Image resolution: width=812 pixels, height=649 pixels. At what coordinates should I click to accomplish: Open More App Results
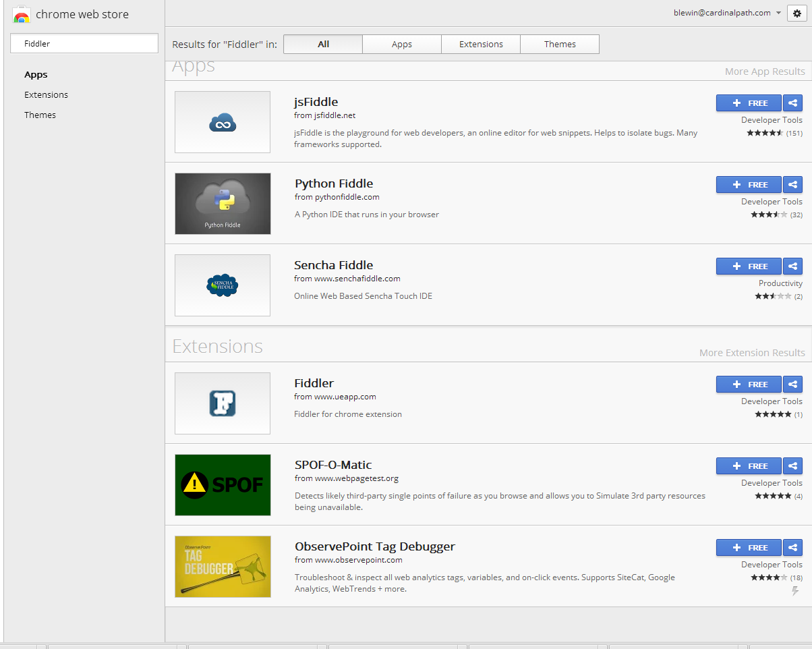(x=765, y=71)
